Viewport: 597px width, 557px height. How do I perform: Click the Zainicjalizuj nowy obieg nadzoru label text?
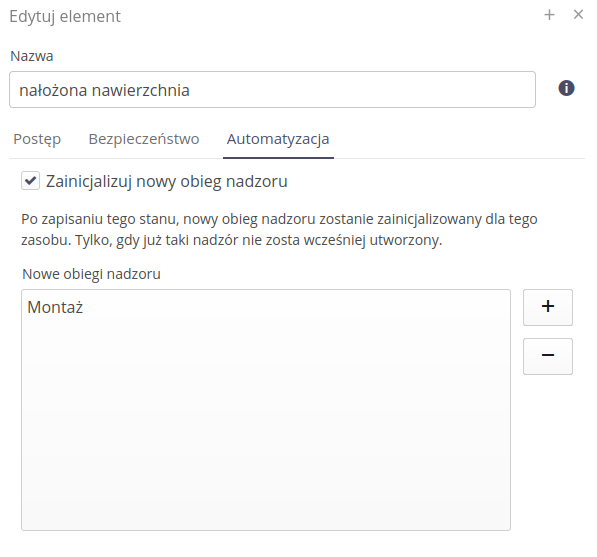click(x=166, y=181)
